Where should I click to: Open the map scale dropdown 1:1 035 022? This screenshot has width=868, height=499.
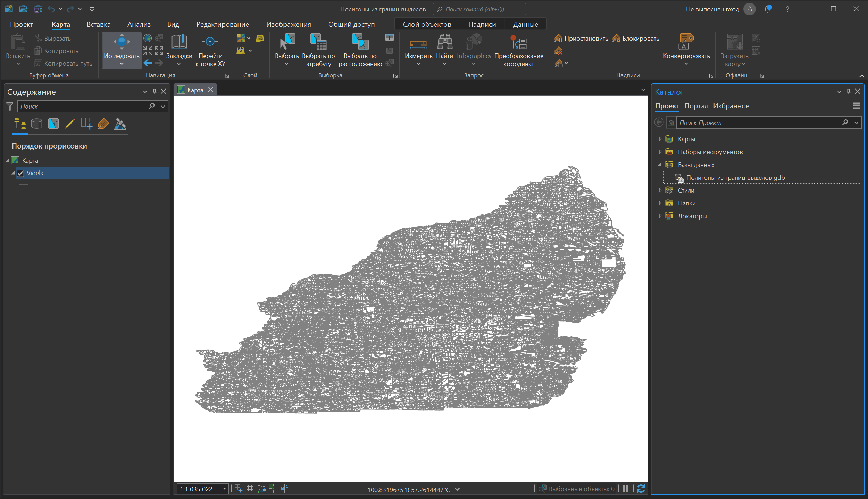224,489
